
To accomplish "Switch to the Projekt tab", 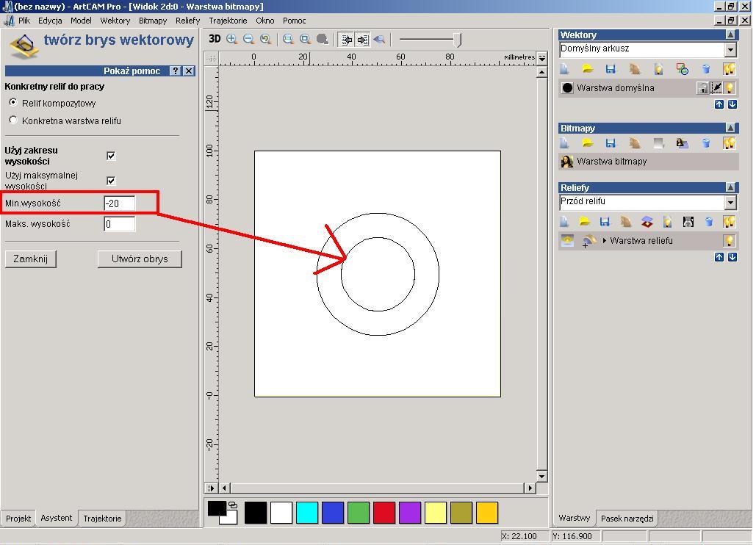I will (18, 519).
